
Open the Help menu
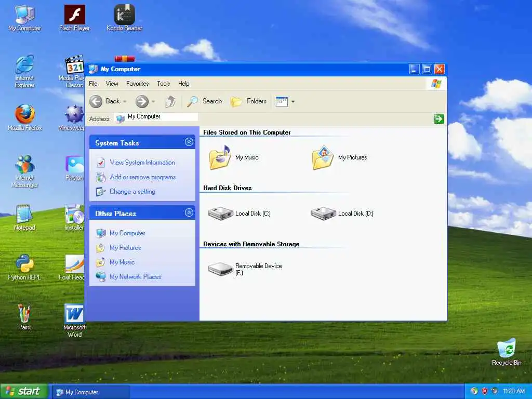coord(184,84)
